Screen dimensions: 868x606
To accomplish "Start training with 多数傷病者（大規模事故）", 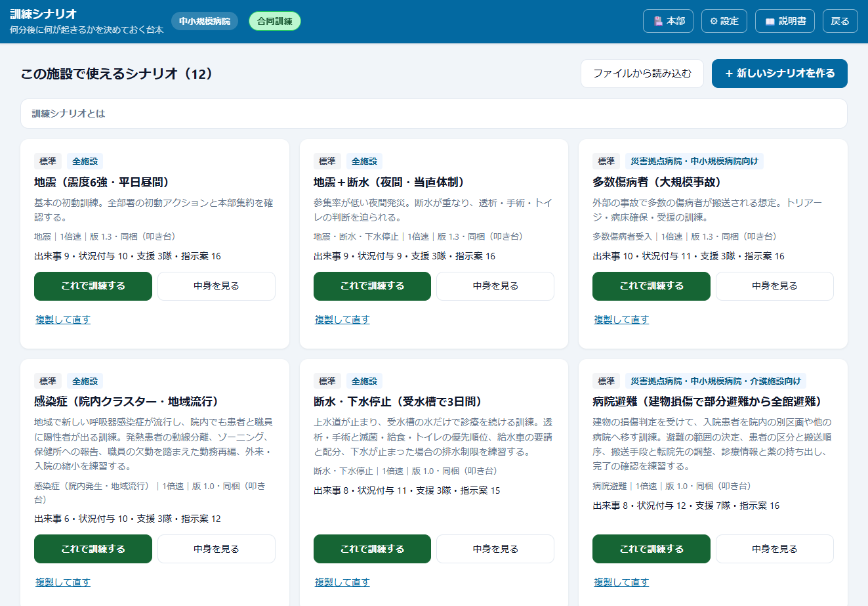I will (651, 286).
